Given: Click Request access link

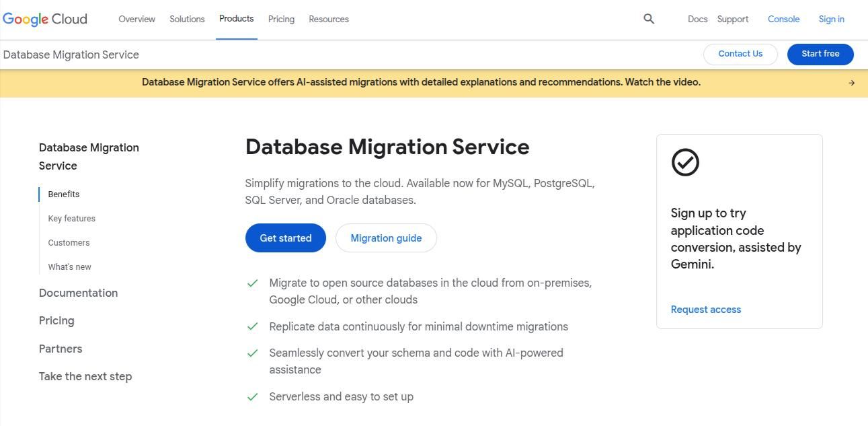Looking at the screenshot, I should point(706,310).
